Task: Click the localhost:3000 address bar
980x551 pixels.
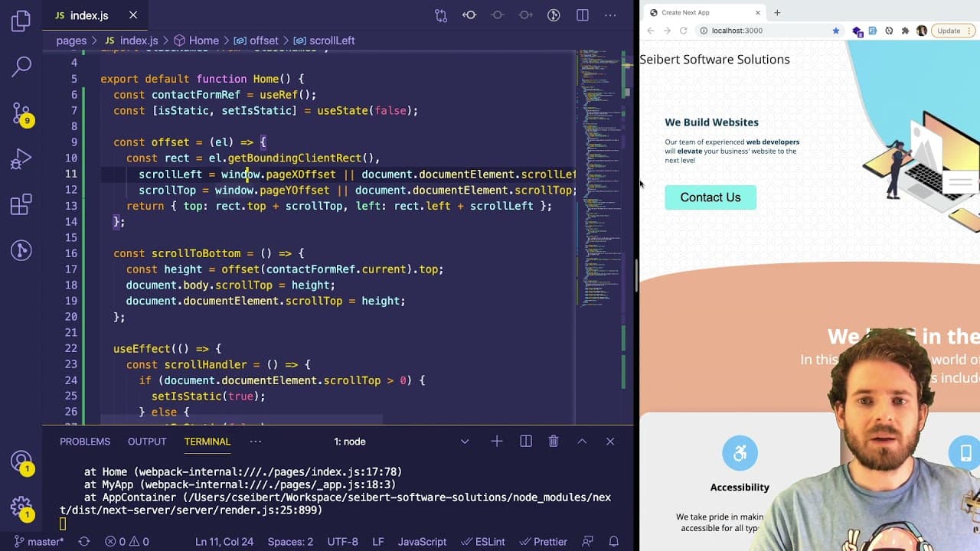Action: pos(769,31)
